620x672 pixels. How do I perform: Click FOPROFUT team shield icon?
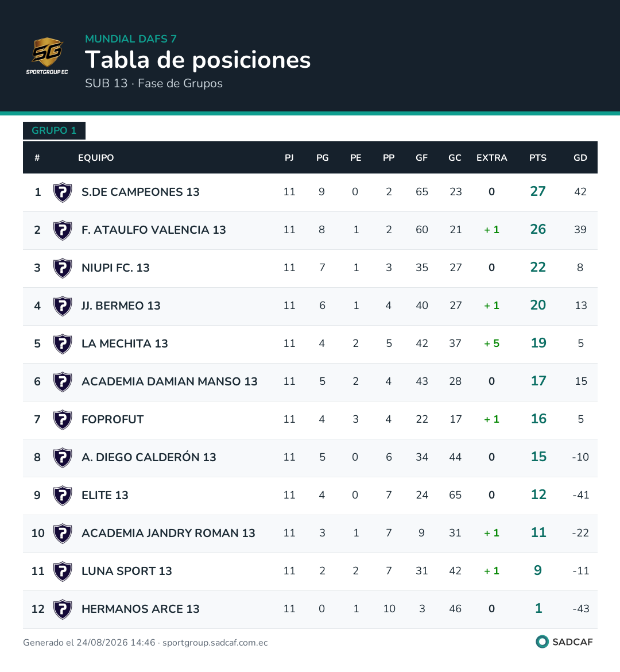(x=63, y=420)
